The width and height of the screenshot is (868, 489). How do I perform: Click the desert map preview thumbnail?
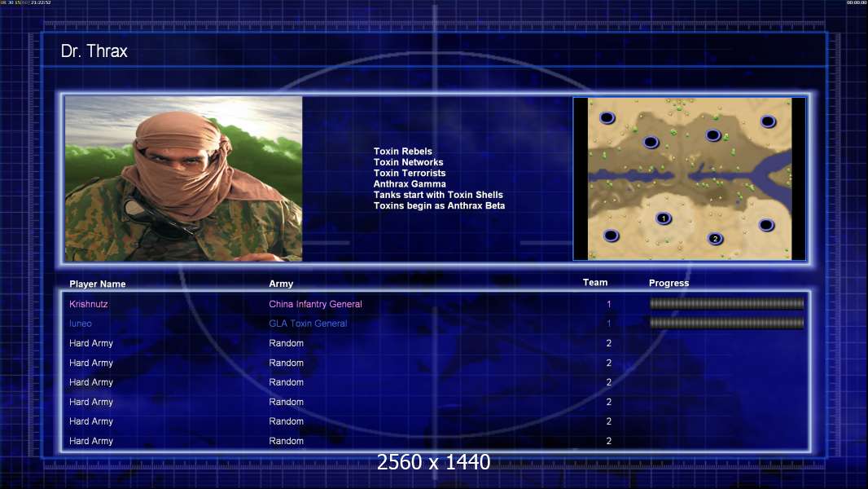pyautogui.click(x=690, y=178)
